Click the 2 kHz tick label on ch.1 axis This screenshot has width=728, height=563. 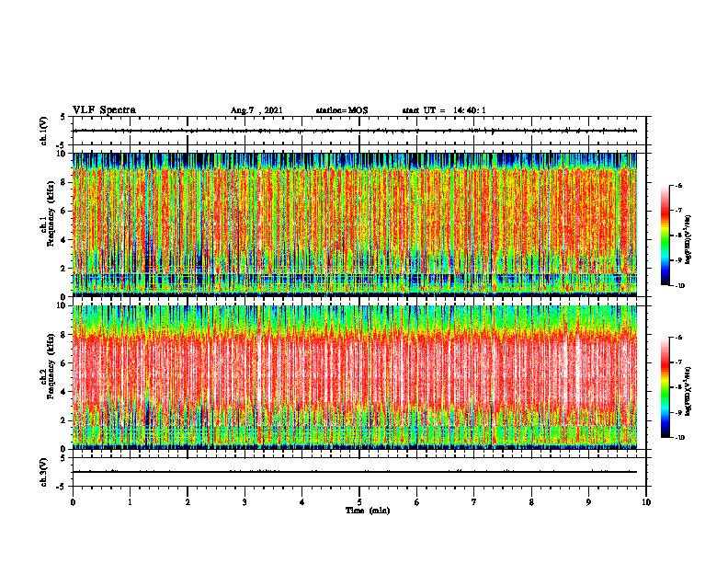pos(63,269)
